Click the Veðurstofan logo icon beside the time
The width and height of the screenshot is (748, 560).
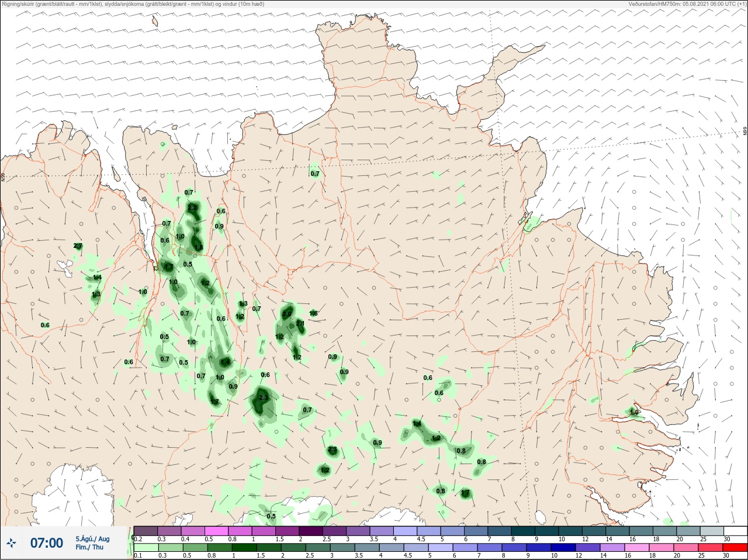pos(11,543)
